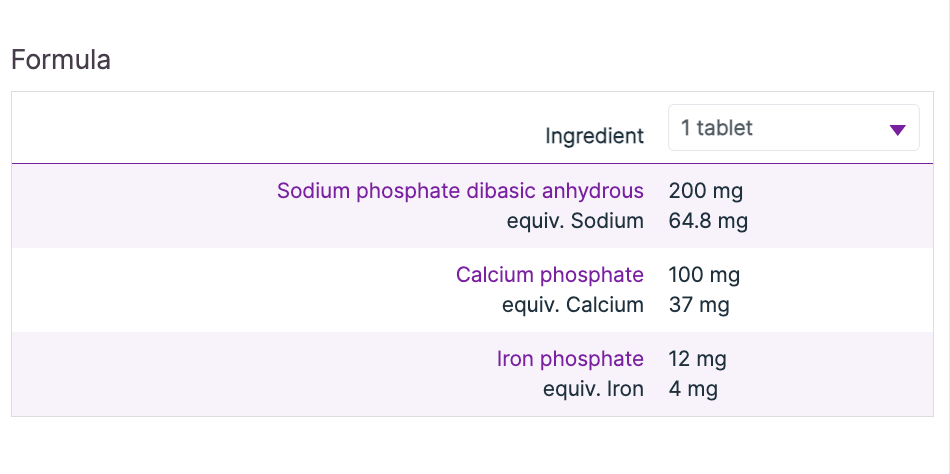Click the 12 mg iron phosphate amount
The image size is (950, 474).
(697, 358)
